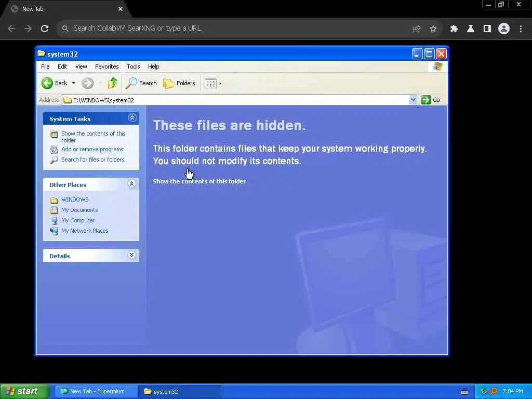Click the on-screen keyboard tray icon
The width and height of the screenshot is (532, 399).
(x=464, y=392)
